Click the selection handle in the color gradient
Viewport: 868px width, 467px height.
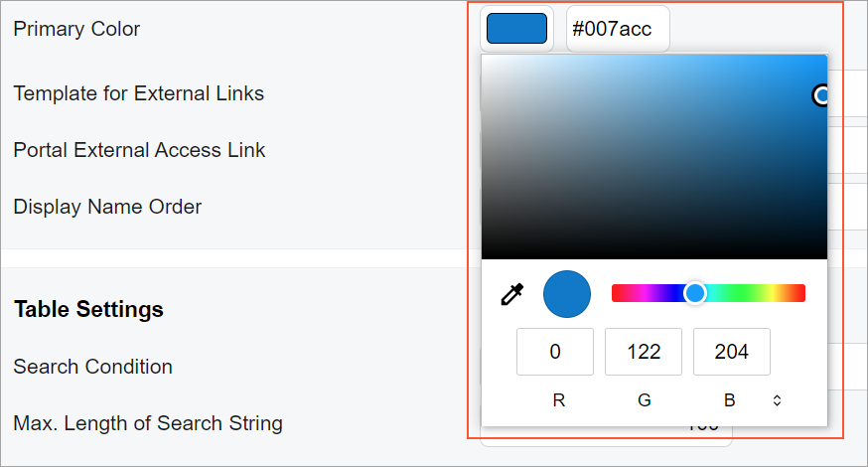point(821,95)
